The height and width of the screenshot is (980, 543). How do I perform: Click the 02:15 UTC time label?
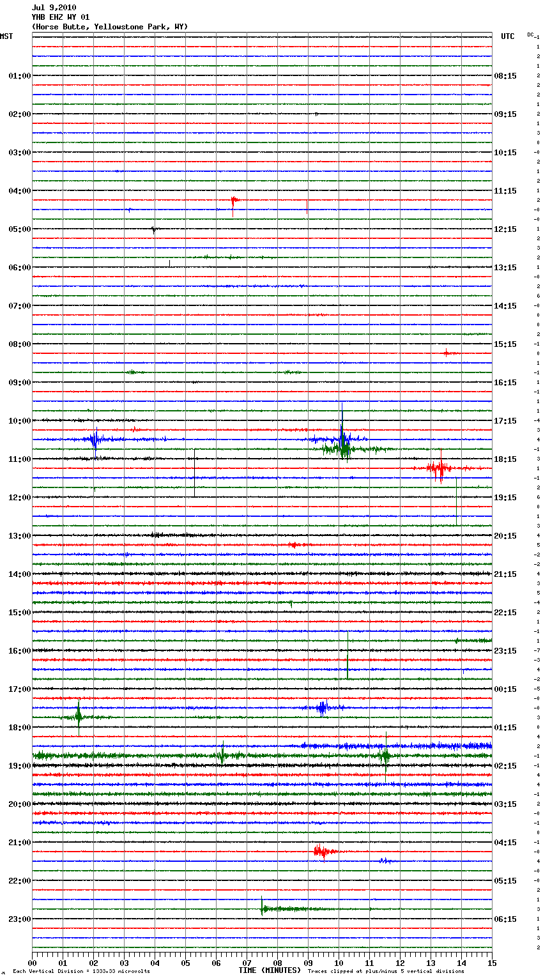(x=505, y=766)
